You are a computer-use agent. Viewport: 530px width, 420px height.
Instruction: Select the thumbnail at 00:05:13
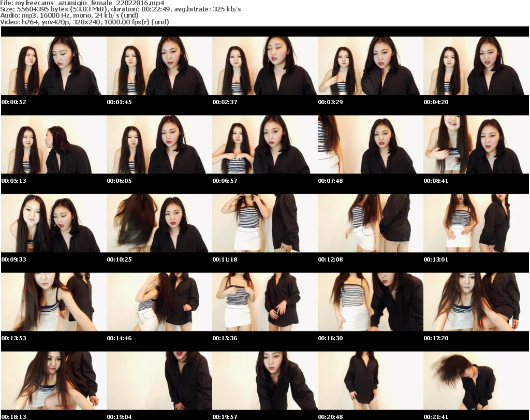click(x=53, y=144)
